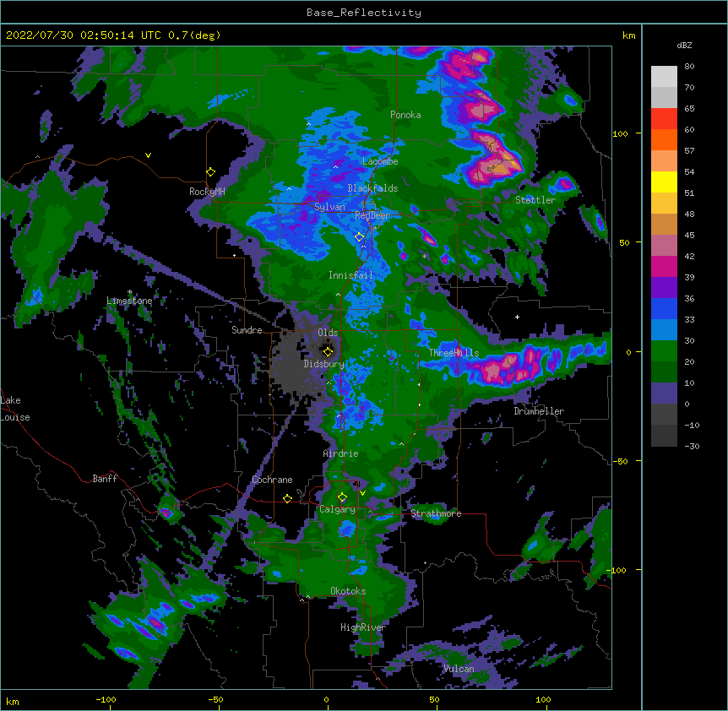Viewport: 728px width, 711px height.
Task: Click the Cochrane label
Action: [272, 480]
